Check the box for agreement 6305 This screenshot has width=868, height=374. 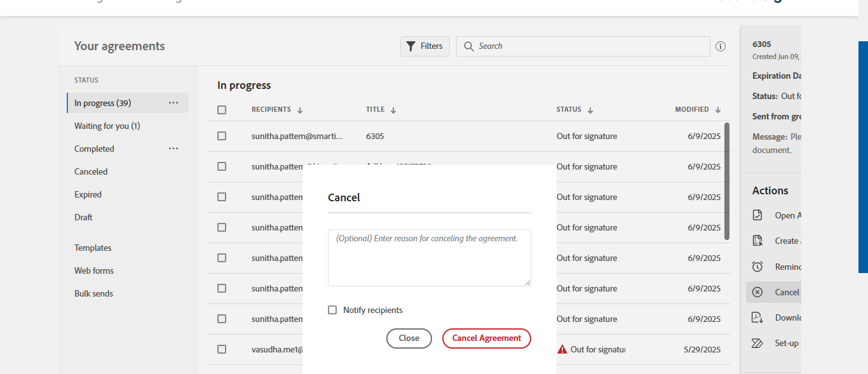222,136
